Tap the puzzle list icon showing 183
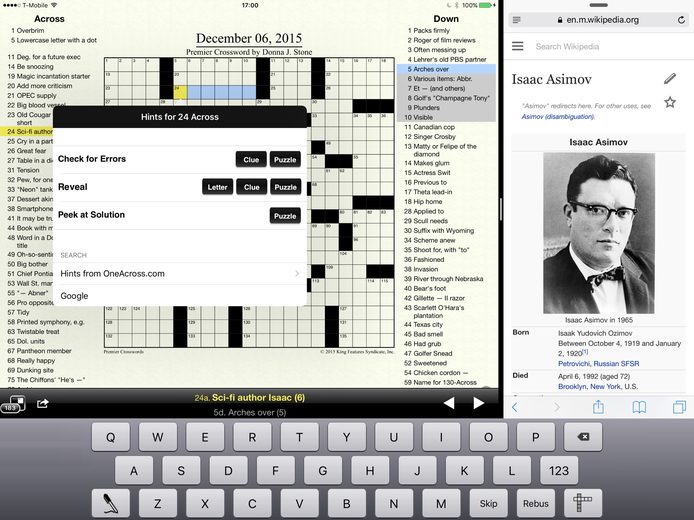The height and width of the screenshot is (520, 694). (x=13, y=404)
